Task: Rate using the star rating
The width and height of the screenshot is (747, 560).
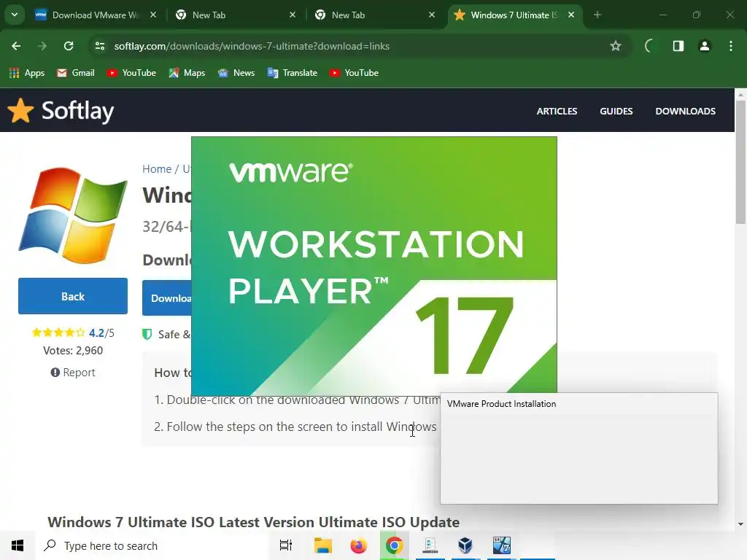Action: (x=58, y=332)
